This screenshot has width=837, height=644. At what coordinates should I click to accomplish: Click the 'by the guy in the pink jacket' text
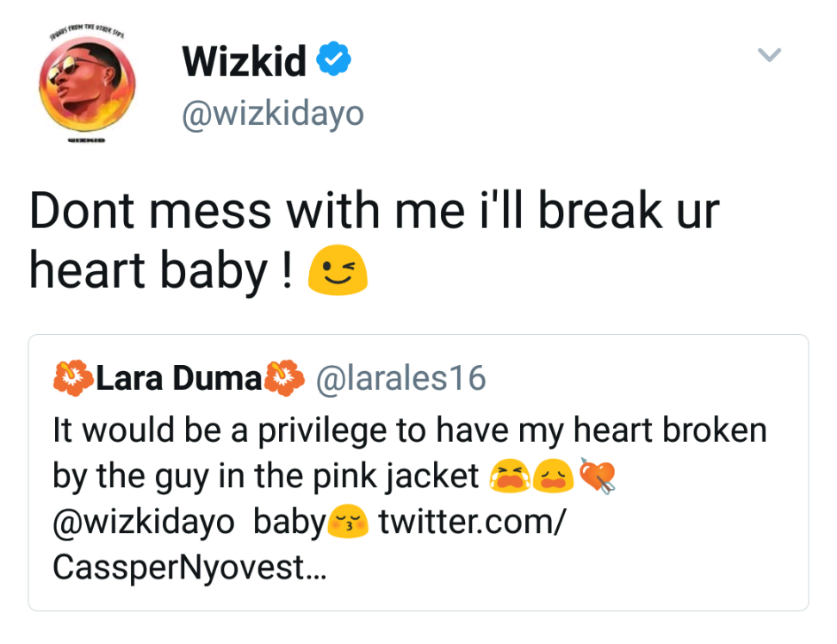pos(266,476)
